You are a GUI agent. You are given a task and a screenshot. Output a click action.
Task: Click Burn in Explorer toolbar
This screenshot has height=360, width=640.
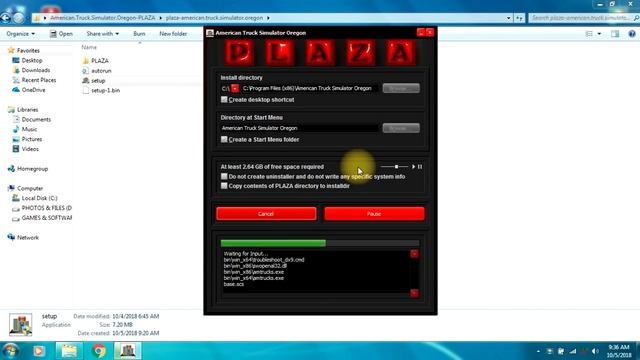tap(139, 34)
